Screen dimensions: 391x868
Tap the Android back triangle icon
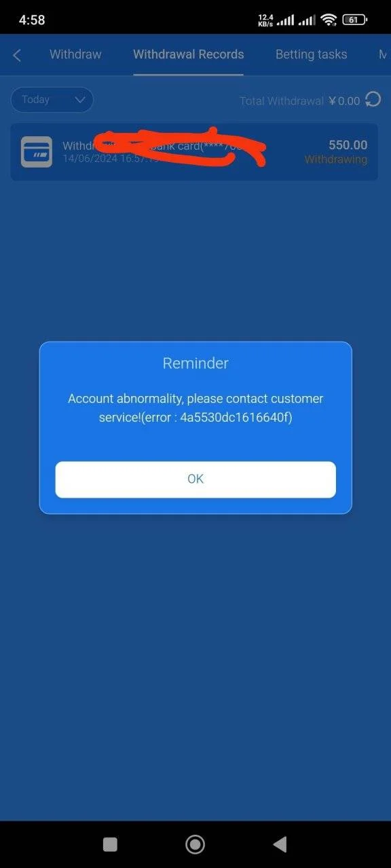coord(280,844)
